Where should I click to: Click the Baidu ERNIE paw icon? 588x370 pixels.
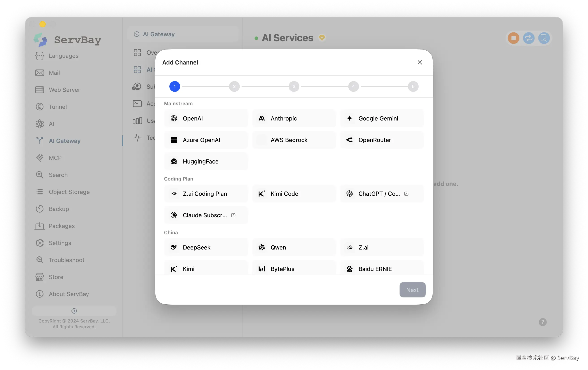(349, 269)
